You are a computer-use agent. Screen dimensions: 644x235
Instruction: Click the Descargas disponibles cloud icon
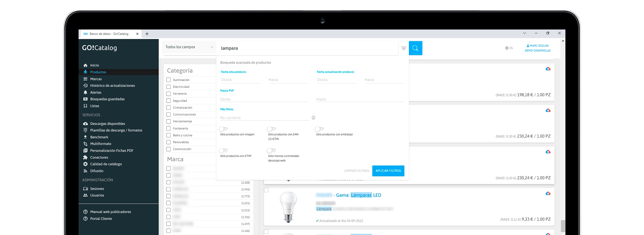(85, 124)
